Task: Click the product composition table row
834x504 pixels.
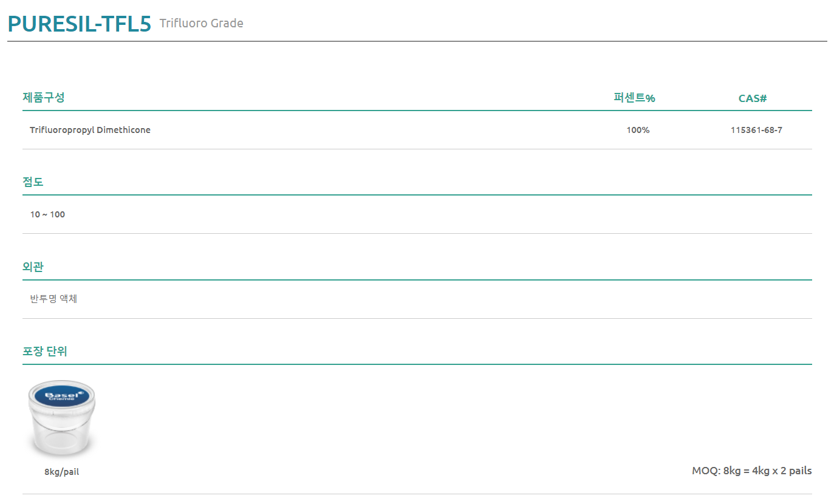Action: point(417,130)
